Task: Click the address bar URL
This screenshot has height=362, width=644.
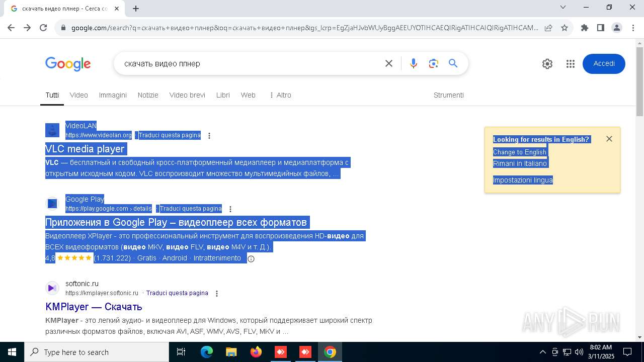Action: [304, 28]
